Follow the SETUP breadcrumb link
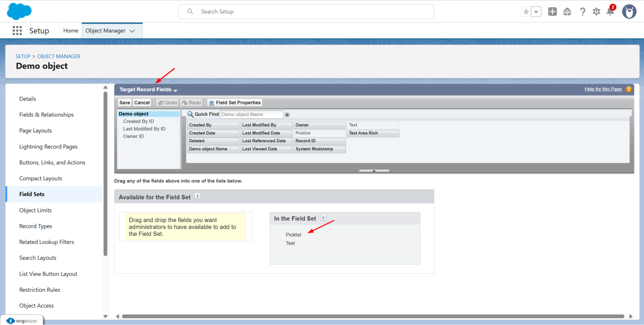The image size is (644, 325). tap(23, 56)
